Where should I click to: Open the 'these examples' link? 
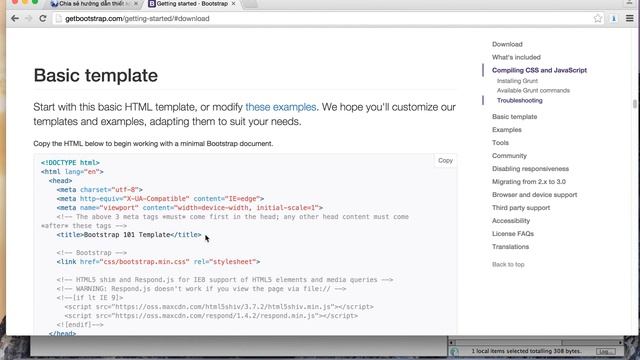(x=281, y=107)
